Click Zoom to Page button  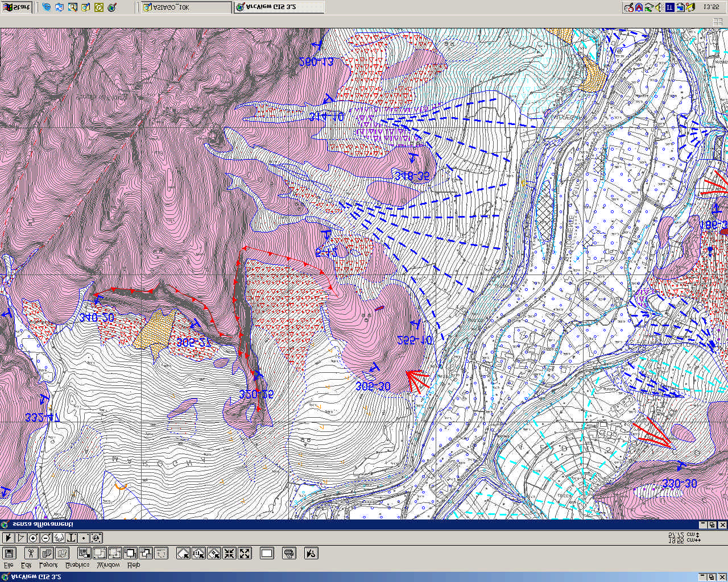[x=183, y=553]
